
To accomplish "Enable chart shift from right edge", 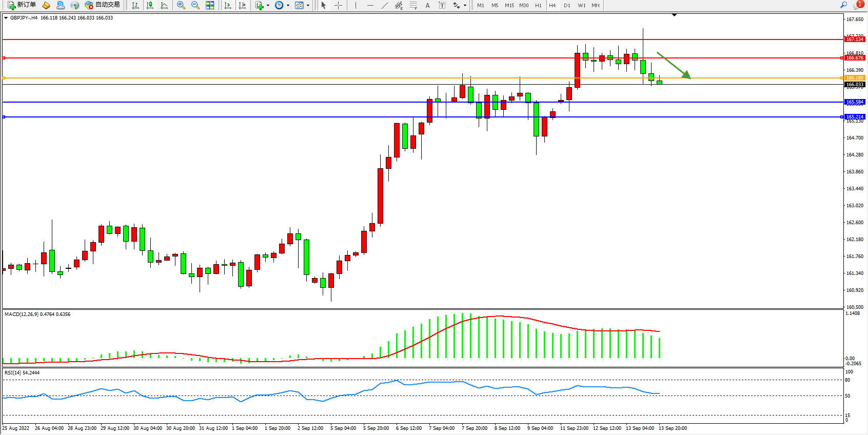I will (x=242, y=5).
